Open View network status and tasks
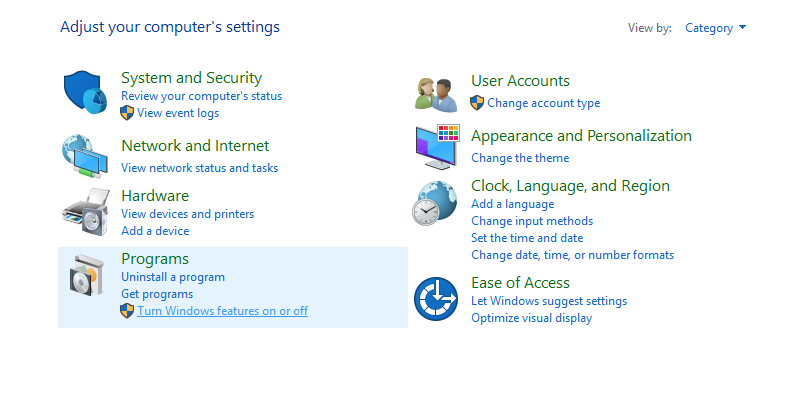The height and width of the screenshot is (393, 785). 199,168
